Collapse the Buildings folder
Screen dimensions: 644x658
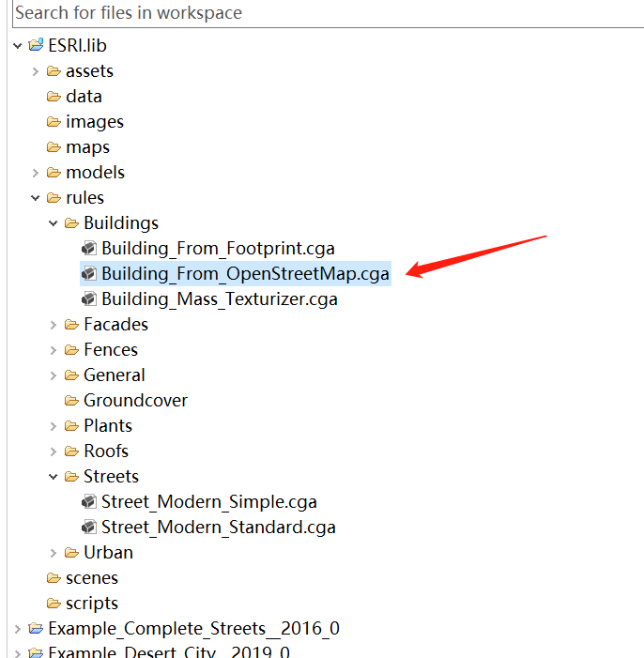point(53,222)
